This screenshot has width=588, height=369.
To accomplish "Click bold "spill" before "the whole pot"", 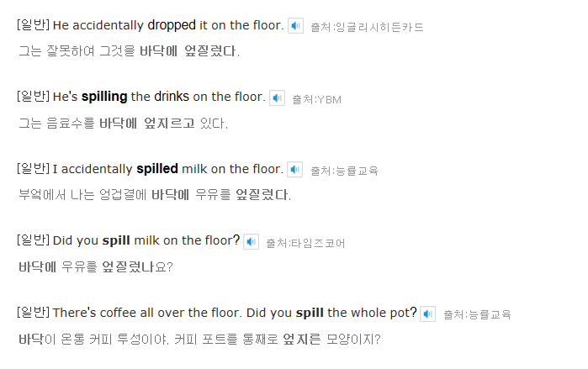I will (310, 313).
